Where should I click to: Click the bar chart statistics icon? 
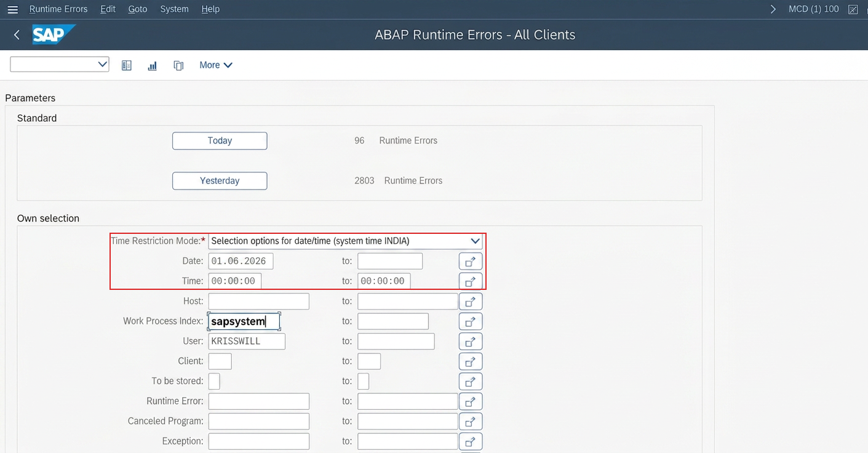153,65
